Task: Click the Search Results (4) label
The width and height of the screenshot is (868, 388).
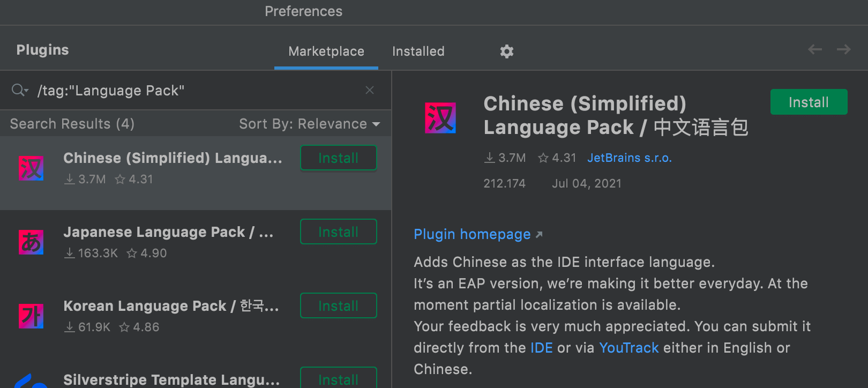Action: coord(72,124)
